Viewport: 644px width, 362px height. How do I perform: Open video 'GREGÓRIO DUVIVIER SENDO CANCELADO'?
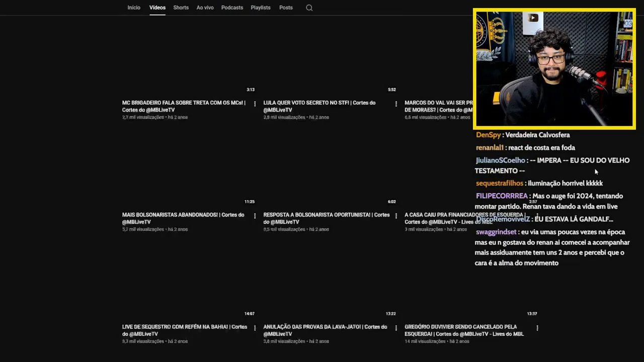[464, 330]
